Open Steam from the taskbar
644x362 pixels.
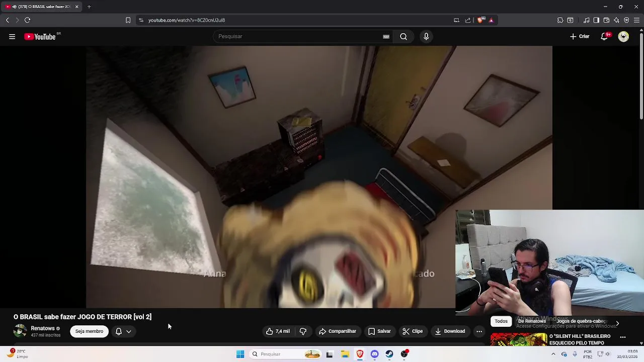(x=389, y=354)
